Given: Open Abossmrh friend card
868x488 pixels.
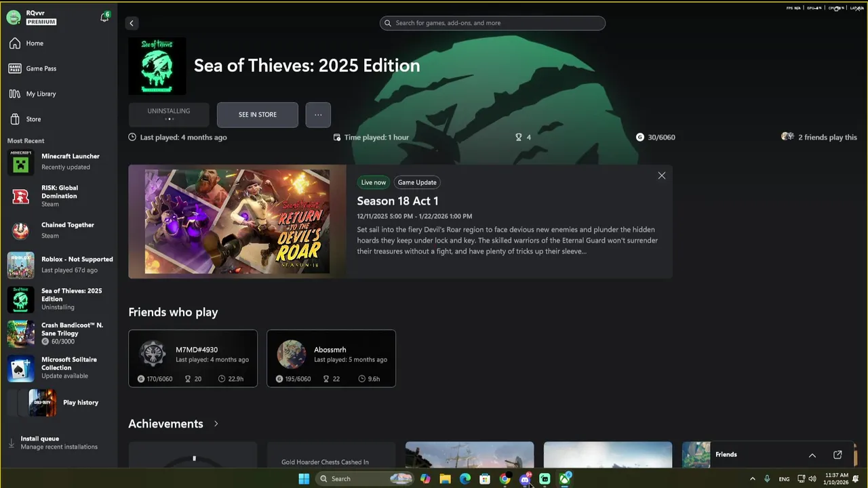Looking at the screenshot, I should [x=332, y=359].
